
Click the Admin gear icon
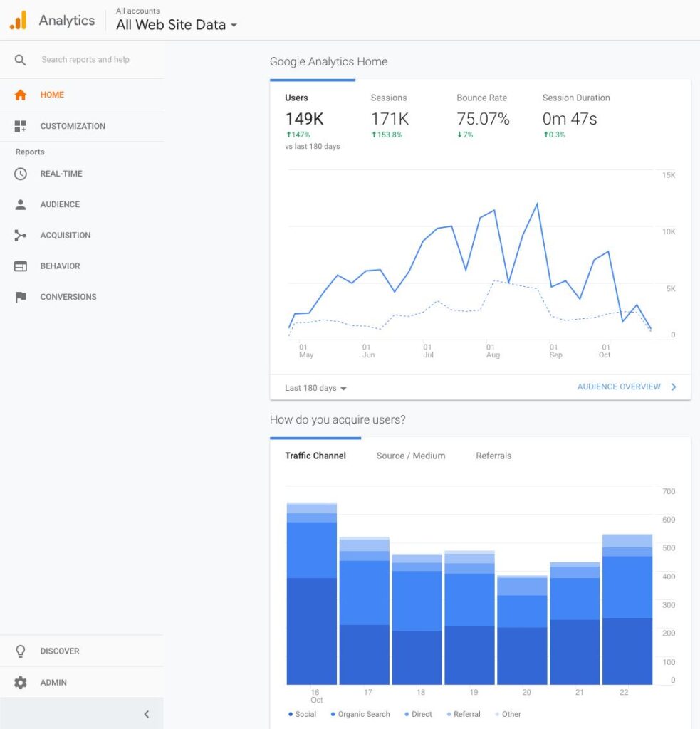(x=21, y=683)
